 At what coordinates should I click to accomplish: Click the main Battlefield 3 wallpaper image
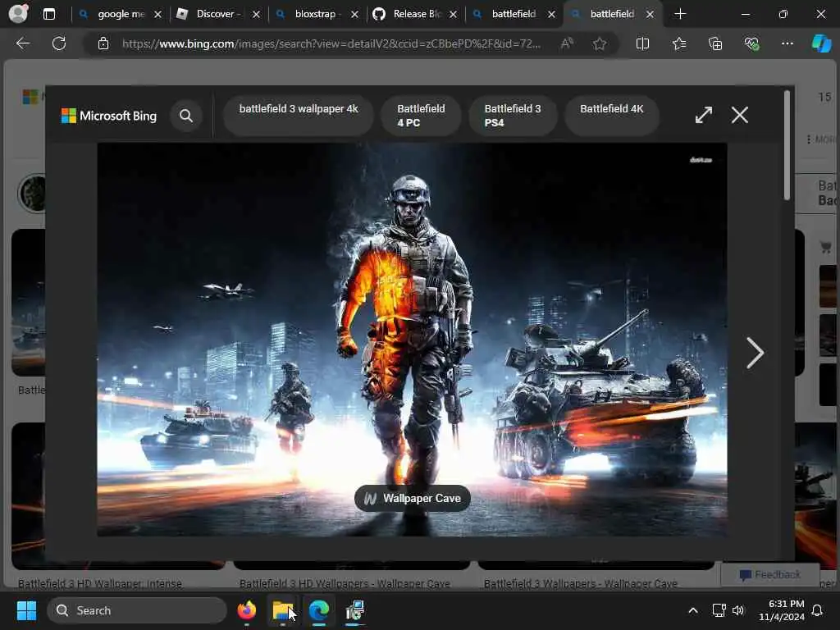(412, 339)
